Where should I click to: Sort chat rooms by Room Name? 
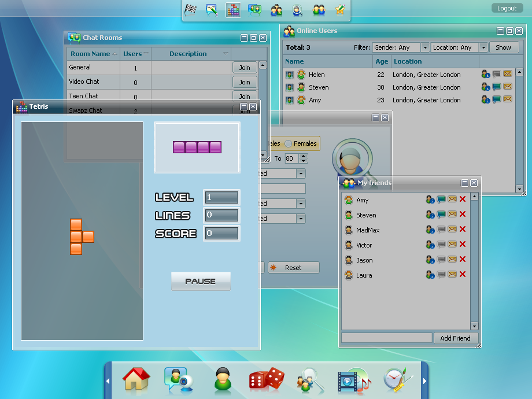tap(93, 54)
